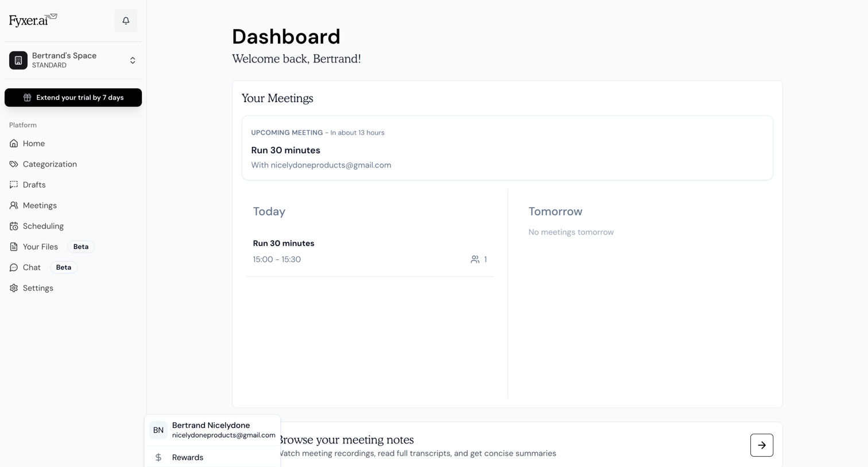Screen dimensions: 868x467
Task: Select today's Run 30 minutes meeting
Action: (370, 251)
